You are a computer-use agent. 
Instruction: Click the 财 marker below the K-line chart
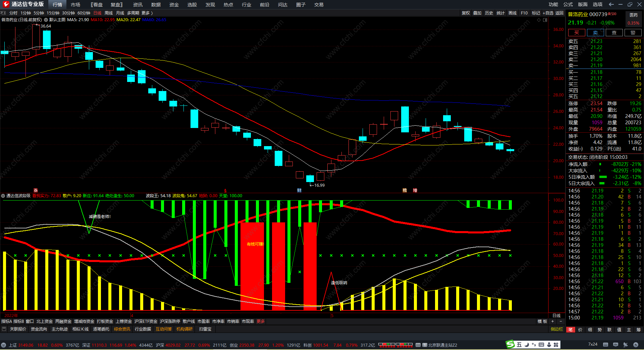(x=299, y=190)
